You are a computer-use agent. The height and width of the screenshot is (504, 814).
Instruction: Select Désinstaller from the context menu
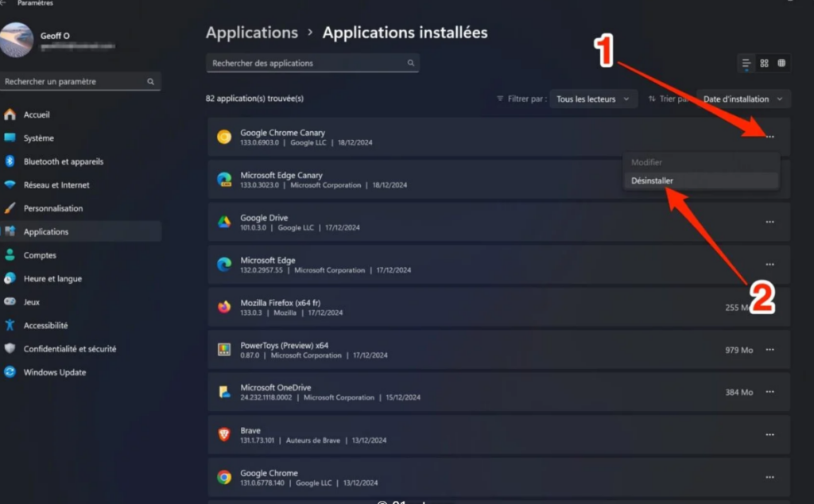pyautogui.click(x=653, y=180)
